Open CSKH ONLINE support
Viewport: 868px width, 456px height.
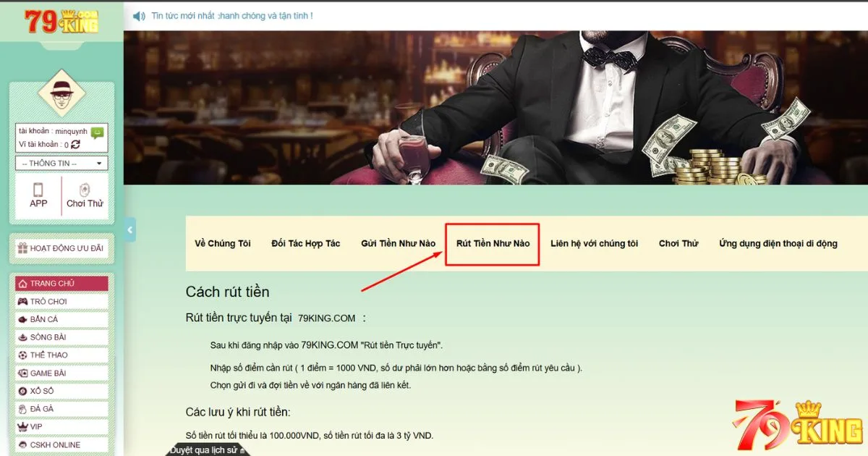(x=61, y=445)
